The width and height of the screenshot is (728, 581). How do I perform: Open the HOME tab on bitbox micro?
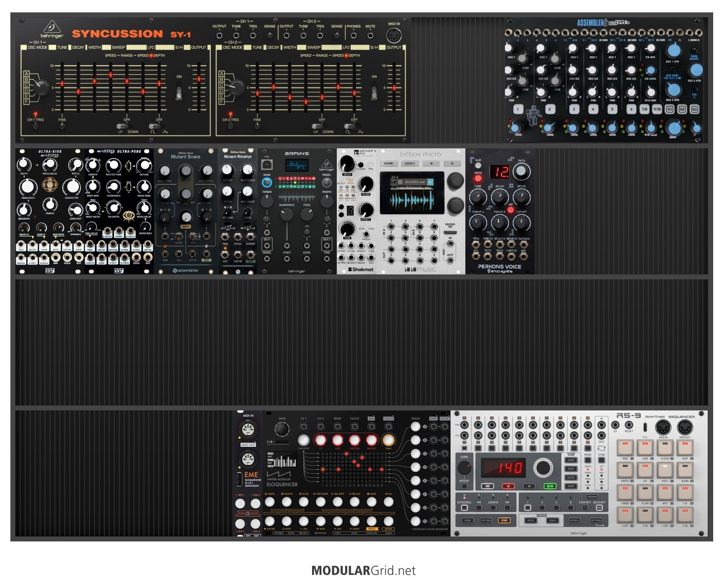(389, 163)
